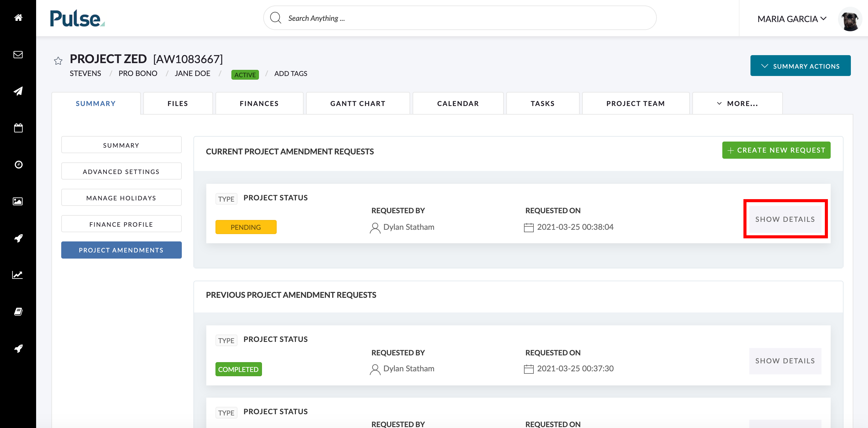This screenshot has height=428, width=868.
Task: Click the project code [AW1083667]
Action: pyautogui.click(x=188, y=59)
